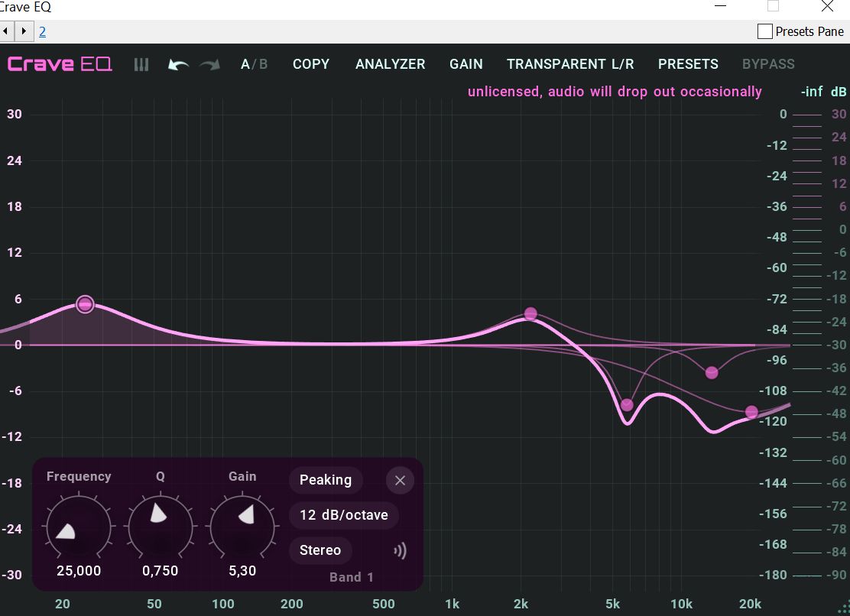Undo the last EQ change
The height and width of the screenshot is (616, 850).
pyautogui.click(x=178, y=65)
